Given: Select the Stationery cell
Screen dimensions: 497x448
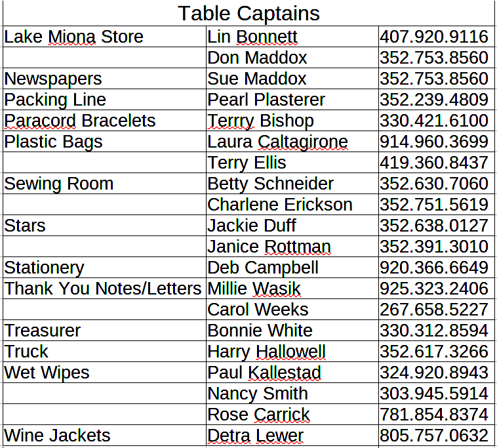Looking at the screenshot, I should tap(45, 268).
